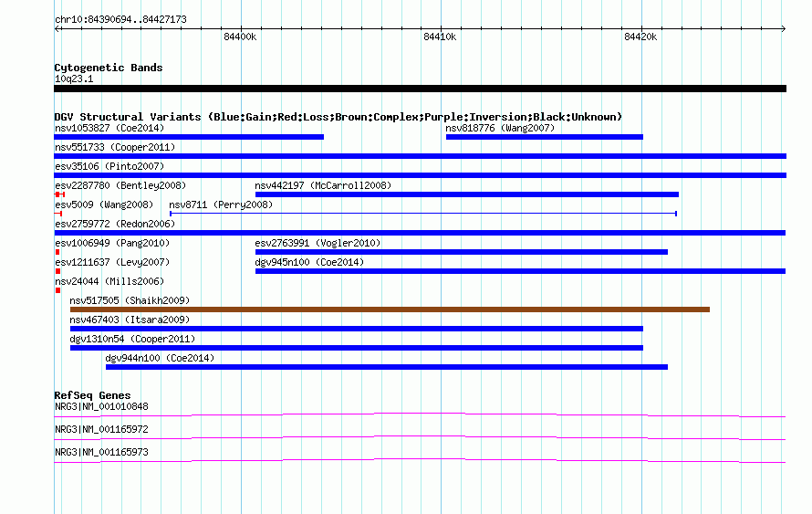Click the magenta NM_001010848 gene line

[420, 415]
